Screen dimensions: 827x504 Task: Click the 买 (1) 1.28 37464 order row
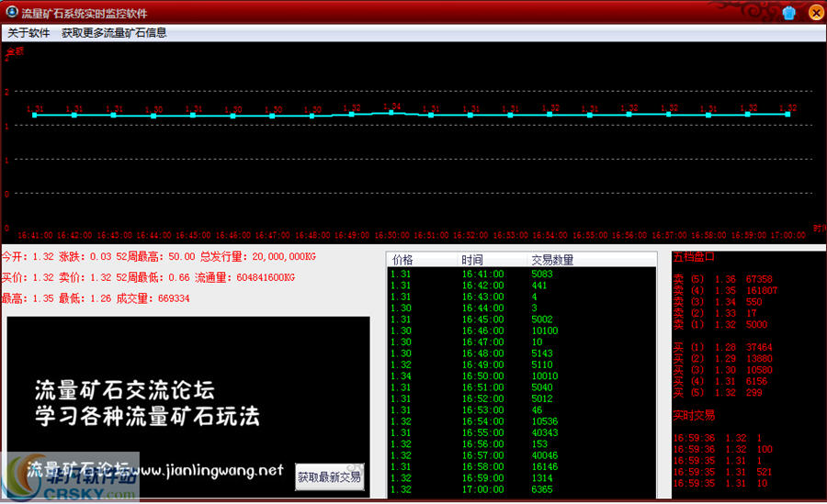722,347
